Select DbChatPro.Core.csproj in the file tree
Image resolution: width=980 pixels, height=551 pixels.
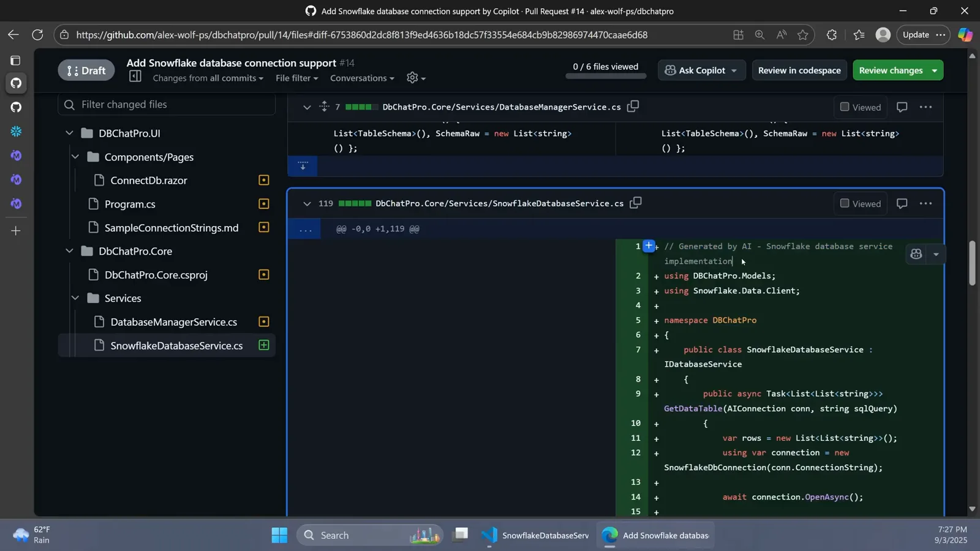click(156, 275)
